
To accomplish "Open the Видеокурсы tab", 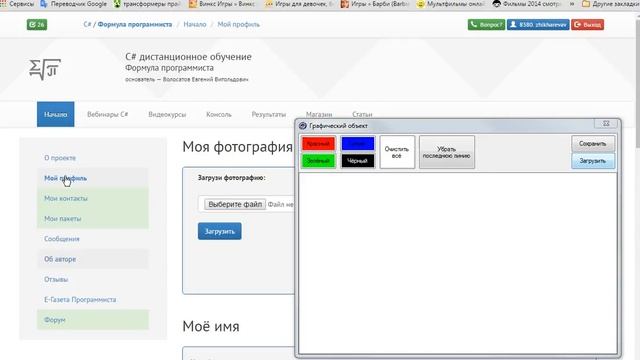I will [x=167, y=114].
